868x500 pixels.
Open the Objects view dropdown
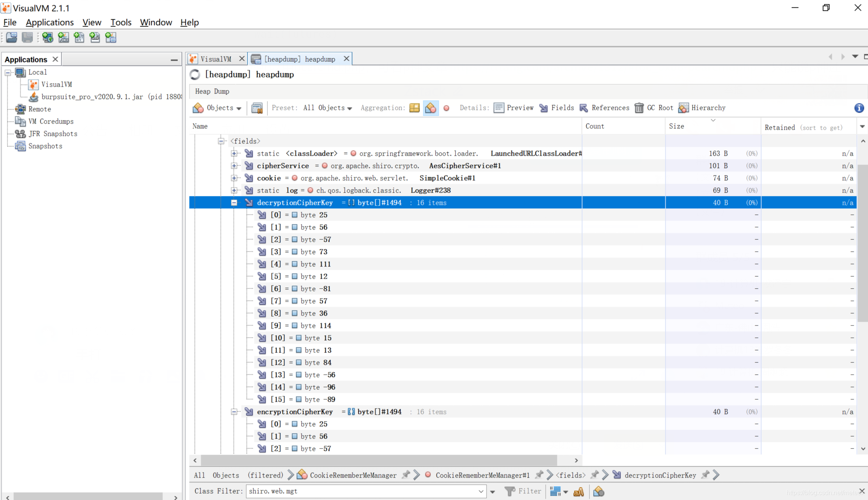[217, 108]
